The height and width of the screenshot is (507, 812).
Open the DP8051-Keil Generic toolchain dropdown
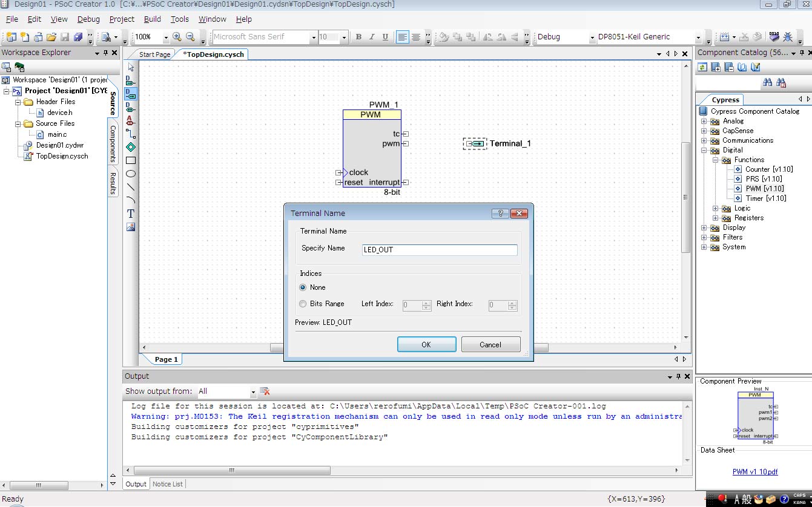tap(698, 37)
